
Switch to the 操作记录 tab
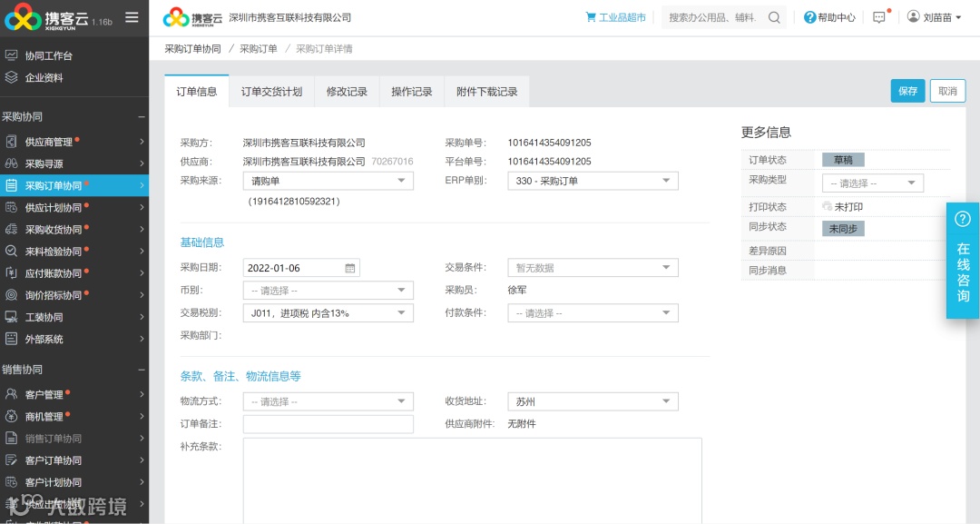[x=412, y=92]
